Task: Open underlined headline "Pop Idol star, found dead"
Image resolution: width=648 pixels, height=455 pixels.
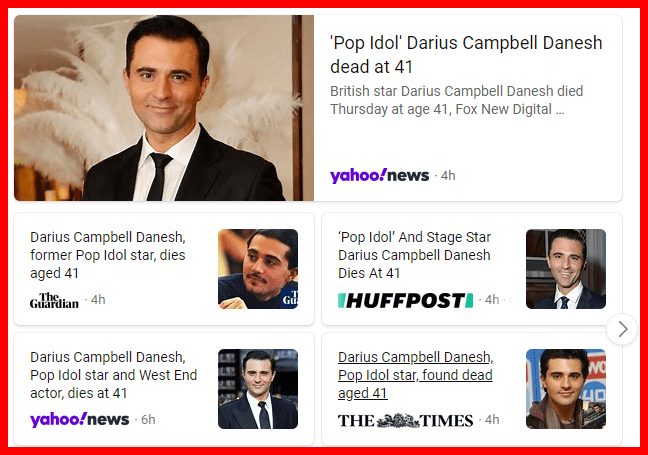Action: click(416, 375)
